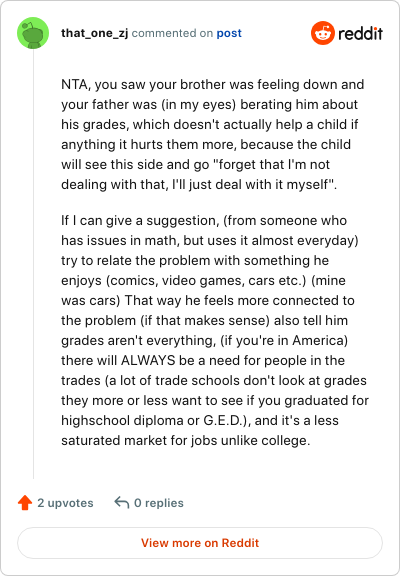Click the paragraph starting "If I can give"
Viewport: 400px width, 576px height.
coord(215,330)
